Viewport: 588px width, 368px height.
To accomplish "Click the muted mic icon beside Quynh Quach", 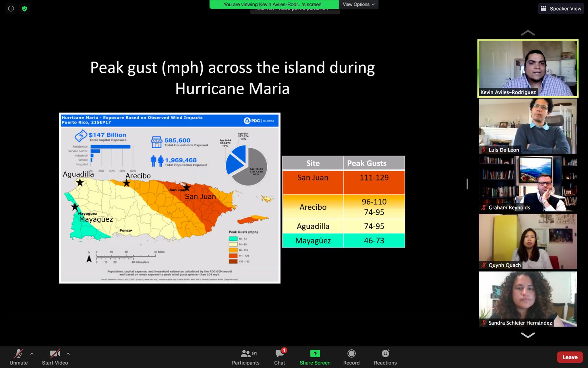I will click(x=484, y=265).
